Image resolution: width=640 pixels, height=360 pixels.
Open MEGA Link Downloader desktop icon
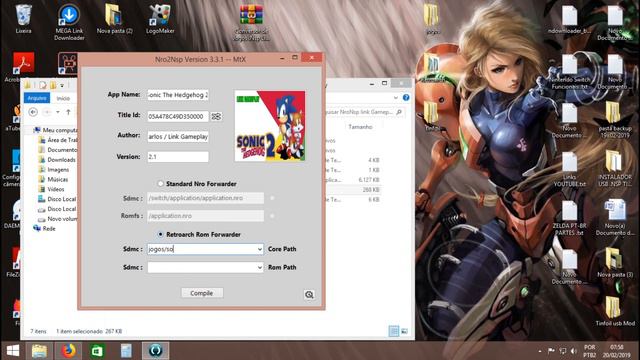pyautogui.click(x=69, y=22)
